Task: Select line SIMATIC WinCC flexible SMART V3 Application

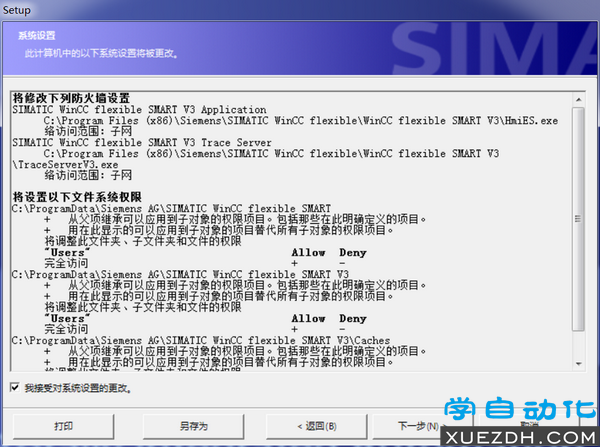Action: (139, 109)
